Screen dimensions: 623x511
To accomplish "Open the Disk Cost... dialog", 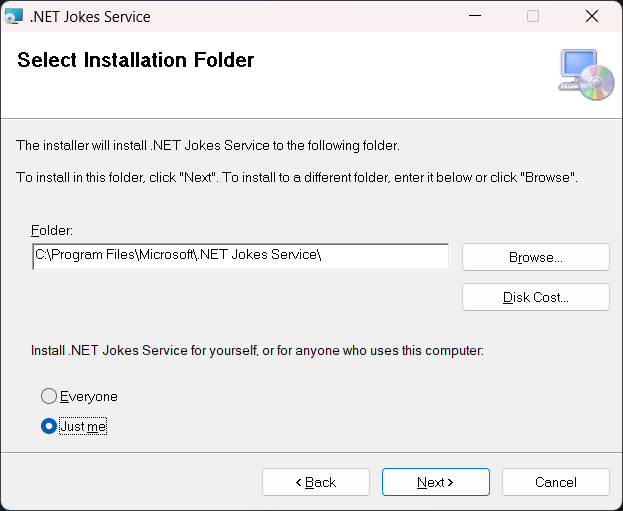I will click(536, 297).
